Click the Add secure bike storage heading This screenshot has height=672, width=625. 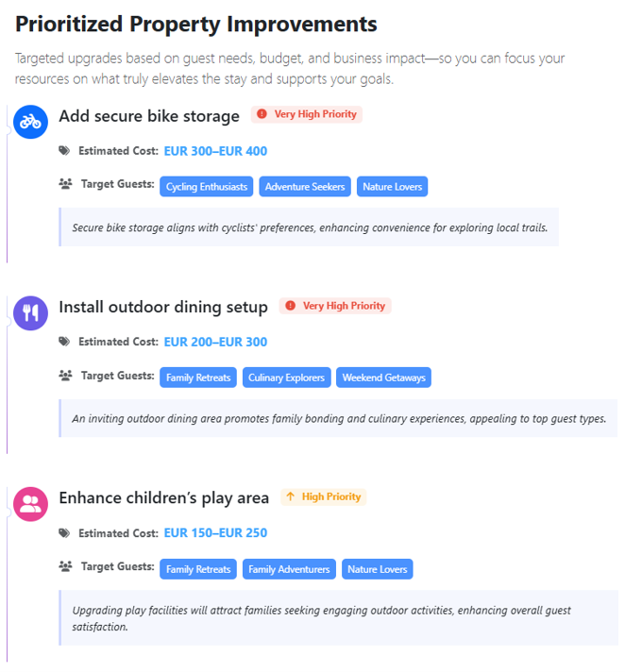pyautogui.click(x=149, y=116)
